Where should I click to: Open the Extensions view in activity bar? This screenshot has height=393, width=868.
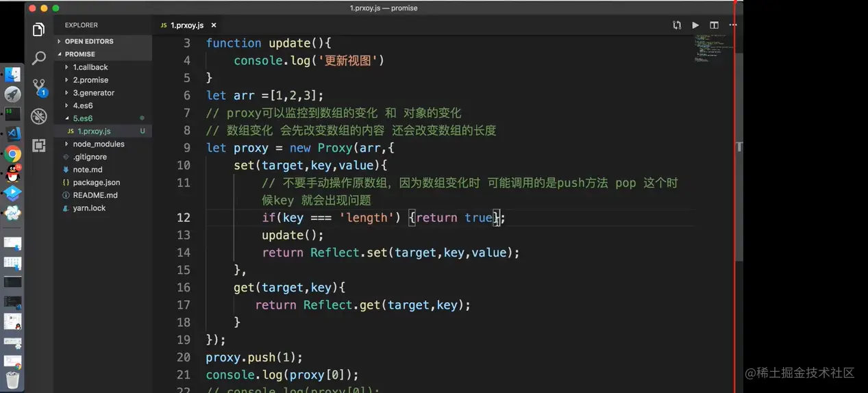tap(39, 144)
